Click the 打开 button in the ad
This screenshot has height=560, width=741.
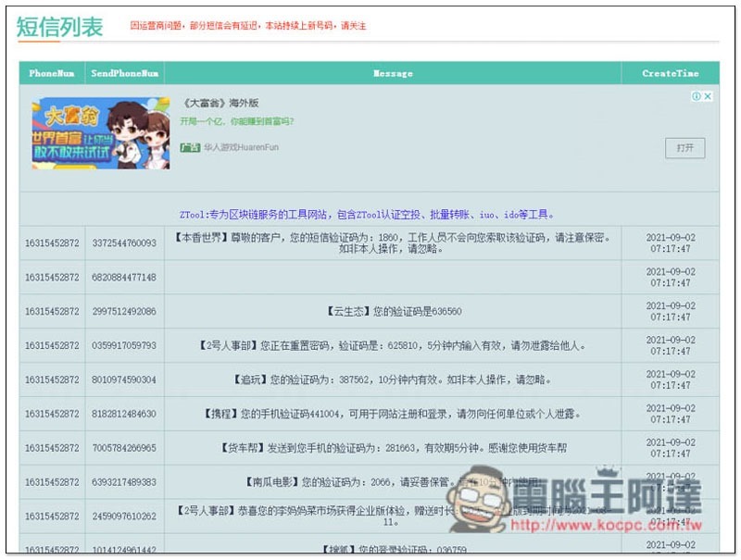(x=684, y=148)
